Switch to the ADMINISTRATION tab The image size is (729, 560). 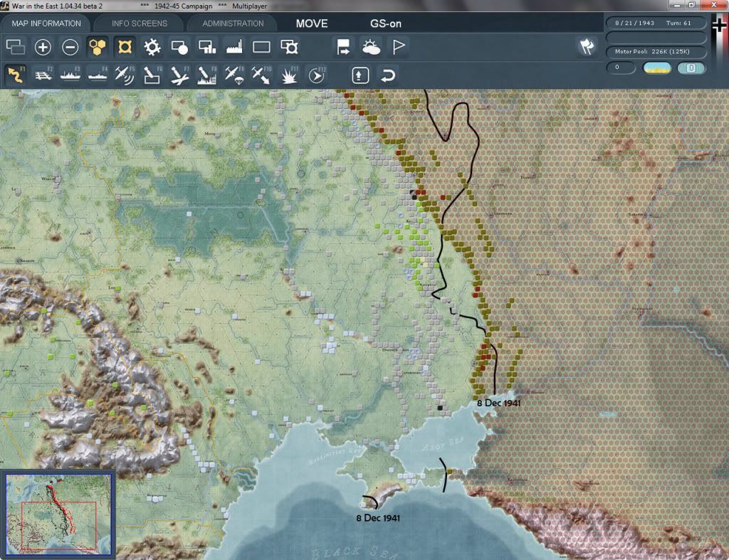coord(233,23)
